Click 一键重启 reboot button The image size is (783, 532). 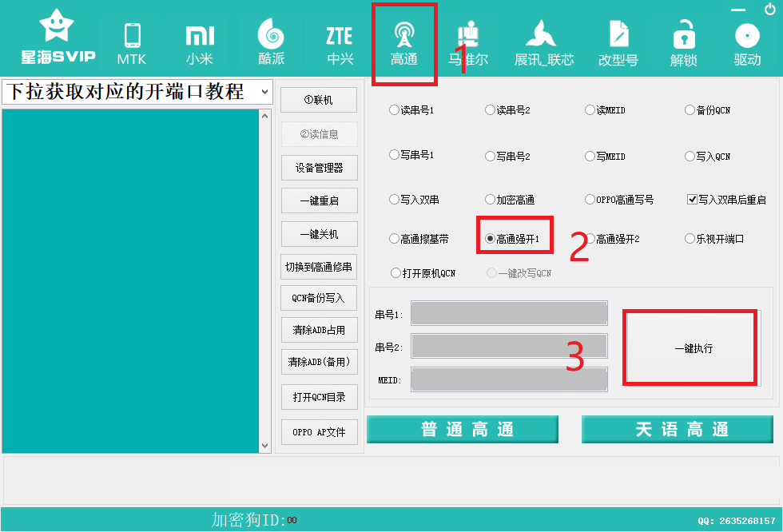(x=319, y=200)
